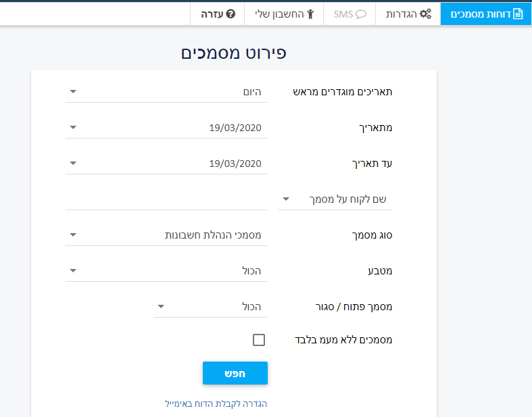Toggle the מסמכים ללא מעמ בלבד checkbox
This screenshot has height=417, width=532.
pyautogui.click(x=259, y=340)
